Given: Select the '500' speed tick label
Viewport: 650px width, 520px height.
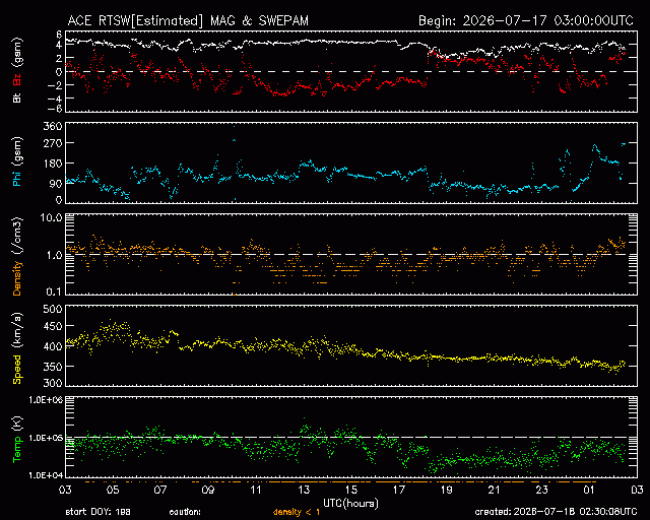Looking at the screenshot, I should click(x=53, y=309).
